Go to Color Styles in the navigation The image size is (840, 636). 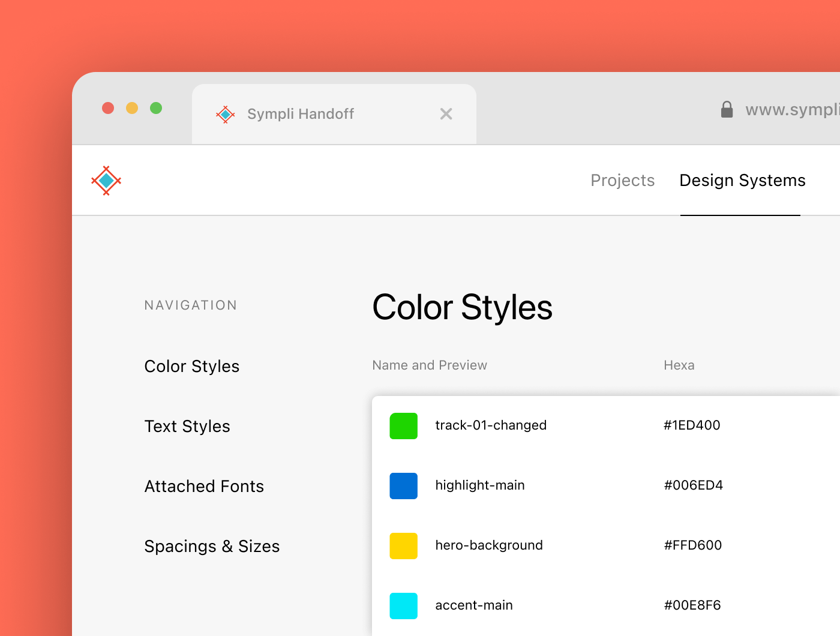point(192,366)
